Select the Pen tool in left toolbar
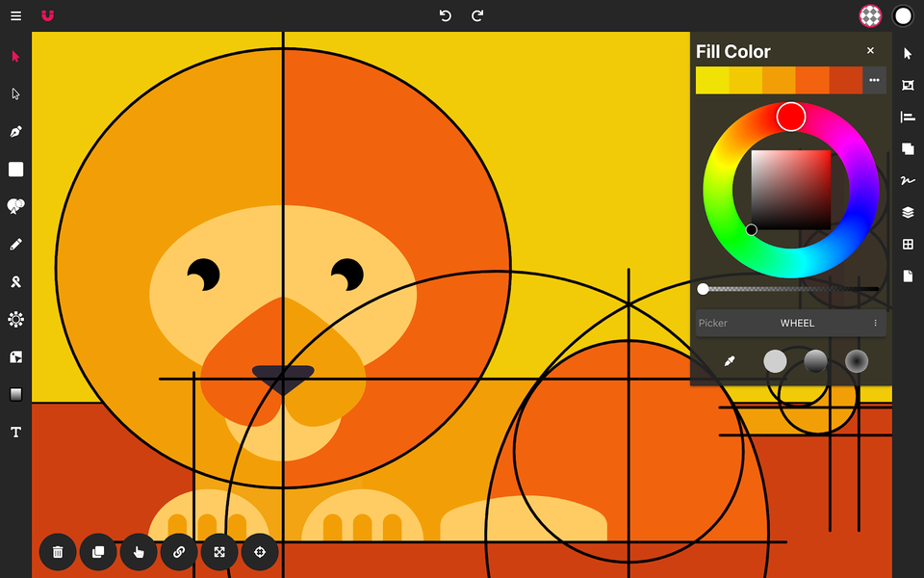 tap(15, 132)
